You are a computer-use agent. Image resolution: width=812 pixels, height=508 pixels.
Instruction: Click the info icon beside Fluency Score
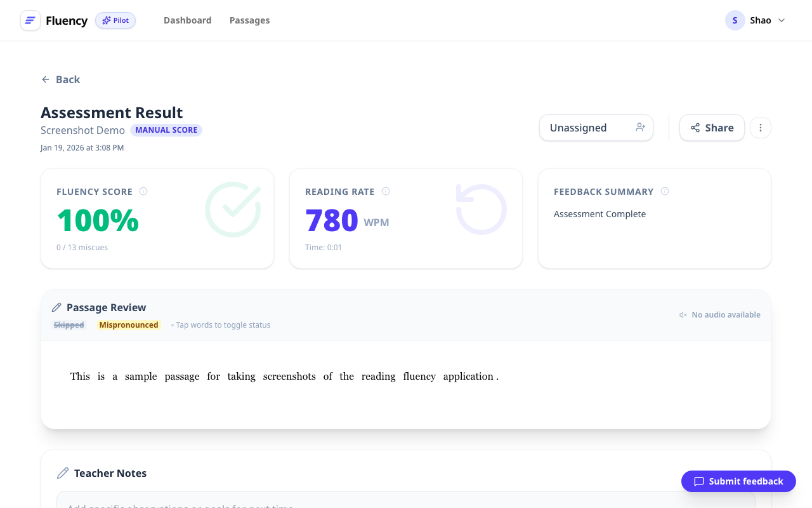pos(143,191)
